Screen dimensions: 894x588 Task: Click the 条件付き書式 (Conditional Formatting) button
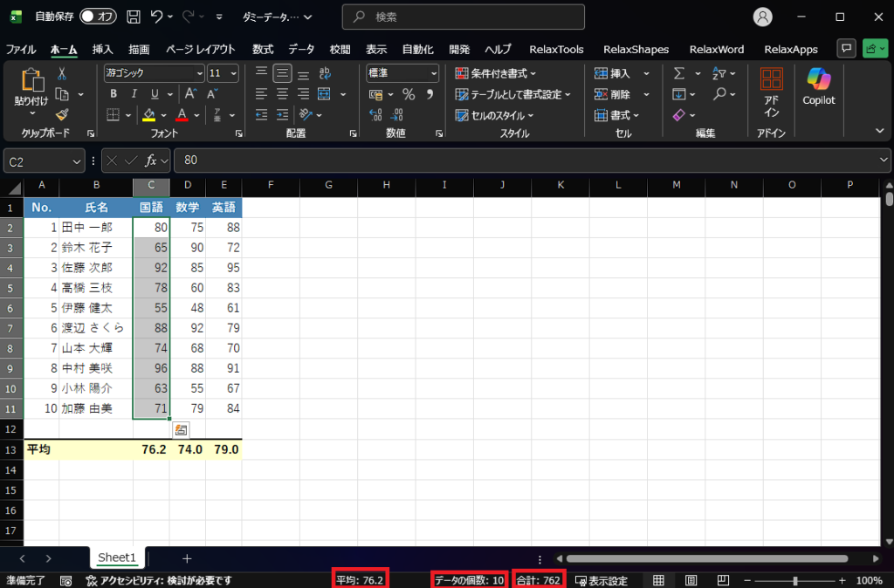click(x=495, y=73)
